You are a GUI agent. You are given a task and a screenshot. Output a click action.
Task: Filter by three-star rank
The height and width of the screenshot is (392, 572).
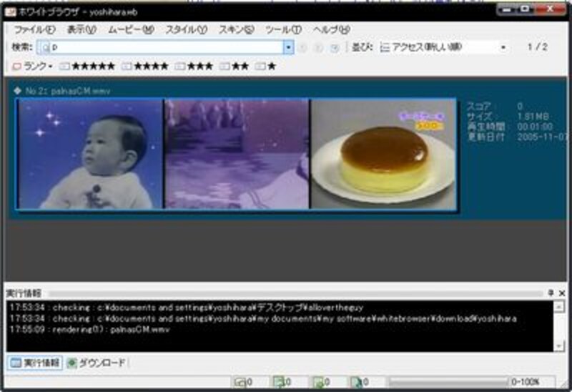point(194,67)
